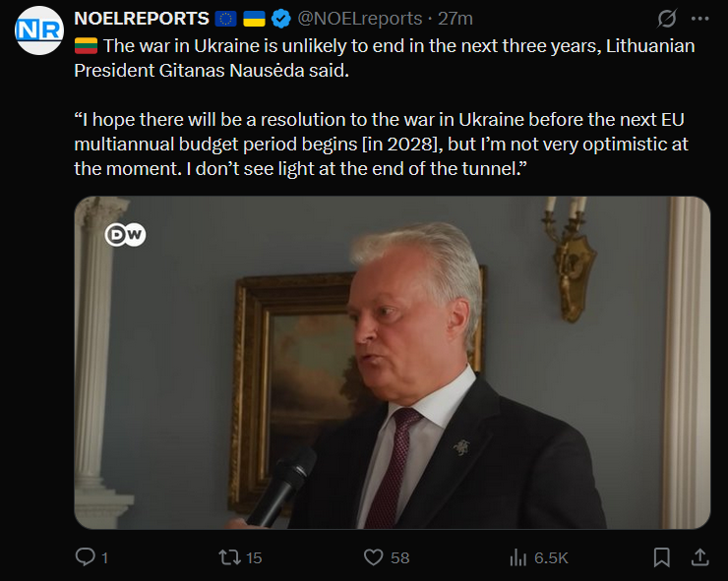Viewport: 728px width, 581px height.
Task: Share the post with upload arrow
Action: coord(699,557)
